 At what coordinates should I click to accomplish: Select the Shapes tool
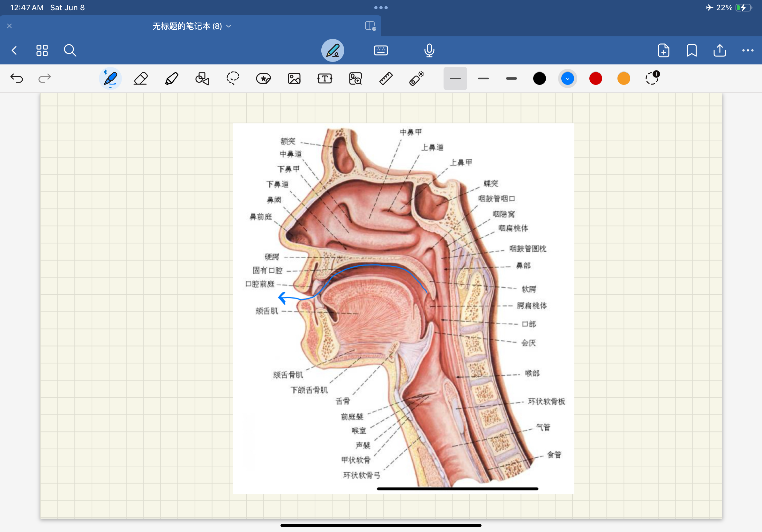coord(202,78)
